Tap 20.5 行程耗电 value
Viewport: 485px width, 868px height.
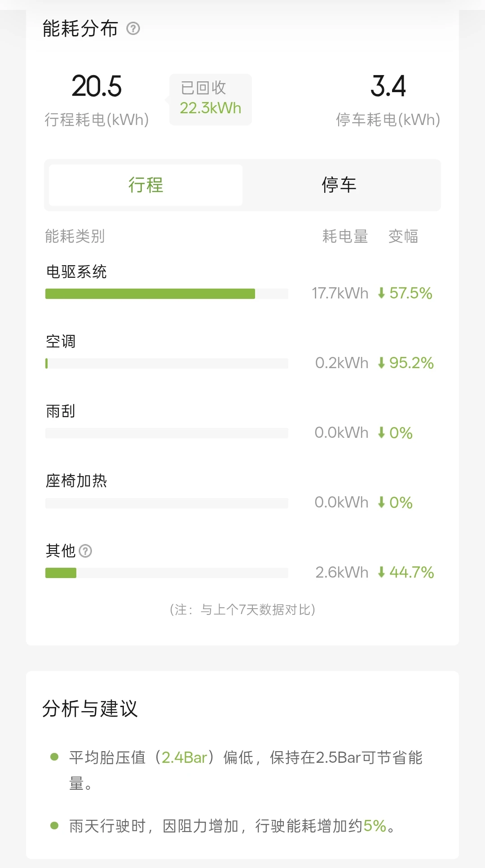pos(97,86)
